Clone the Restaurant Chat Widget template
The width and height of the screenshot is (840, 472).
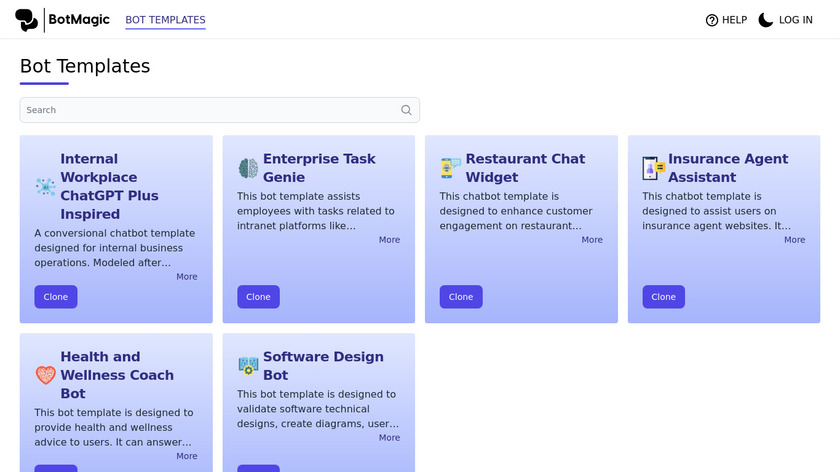click(x=461, y=297)
